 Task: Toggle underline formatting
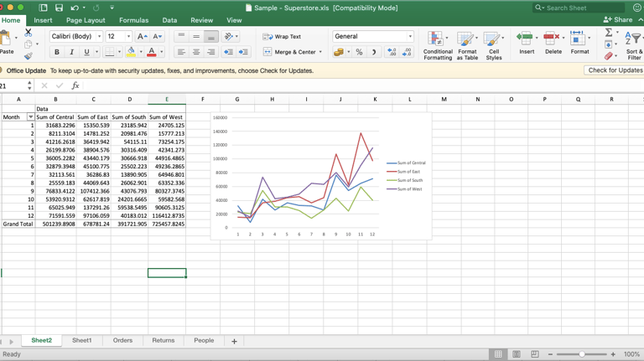pos(86,52)
